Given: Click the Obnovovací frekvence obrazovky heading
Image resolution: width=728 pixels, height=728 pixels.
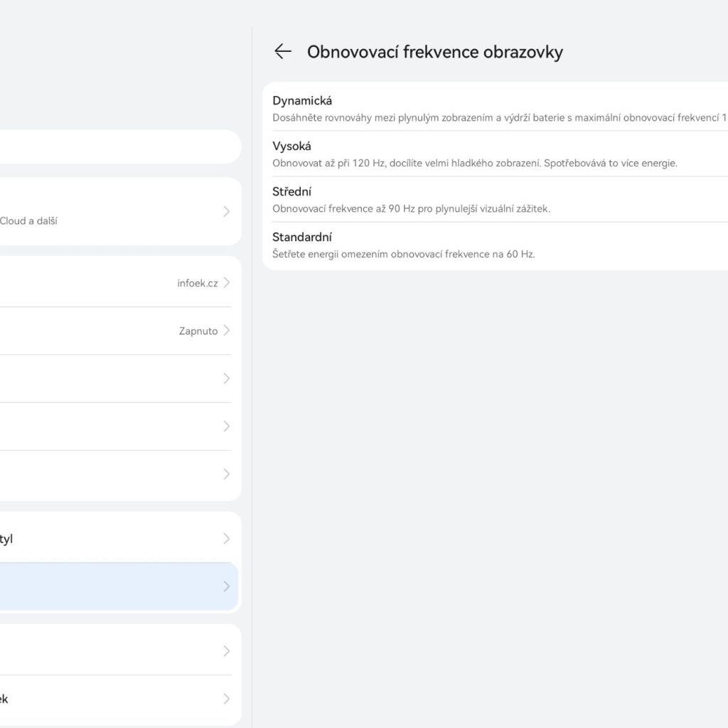Looking at the screenshot, I should (x=434, y=52).
